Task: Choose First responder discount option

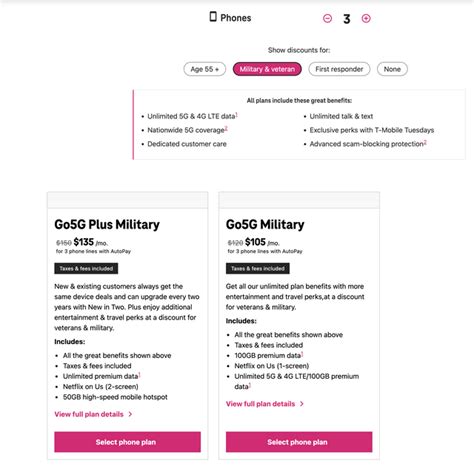Action: coord(339,69)
